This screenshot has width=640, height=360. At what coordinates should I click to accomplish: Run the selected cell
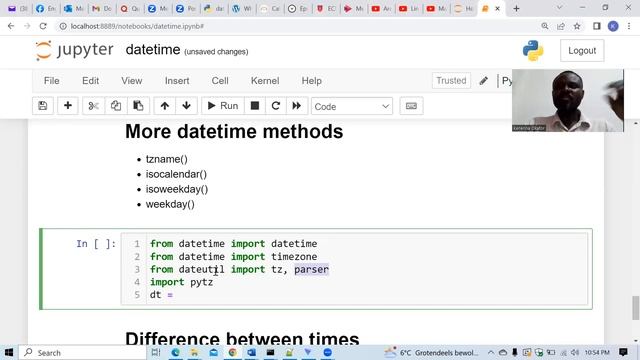point(223,106)
